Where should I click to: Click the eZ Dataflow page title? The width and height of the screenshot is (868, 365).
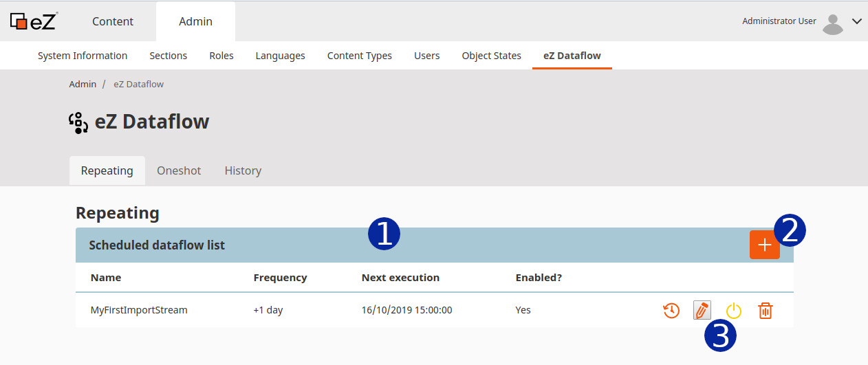[152, 122]
